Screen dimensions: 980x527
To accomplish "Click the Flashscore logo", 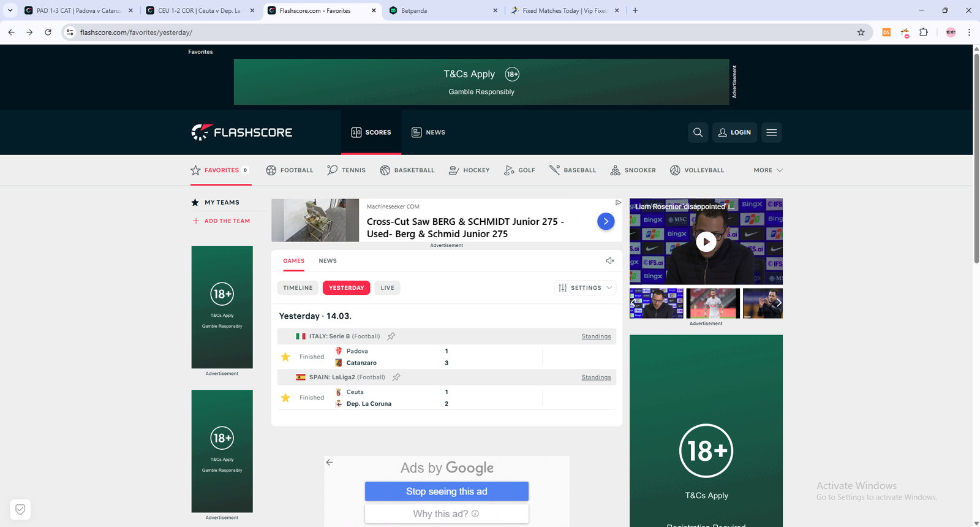I will tap(242, 132).
